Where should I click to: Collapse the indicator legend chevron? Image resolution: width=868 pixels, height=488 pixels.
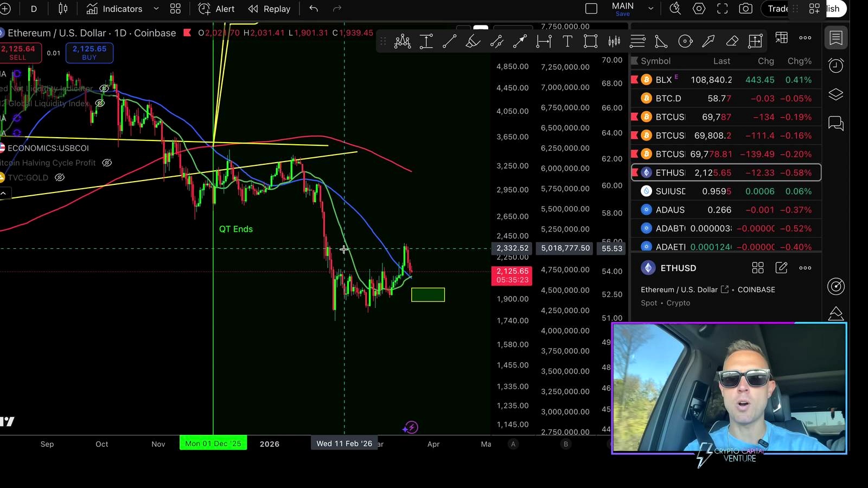tap(3, 193)
